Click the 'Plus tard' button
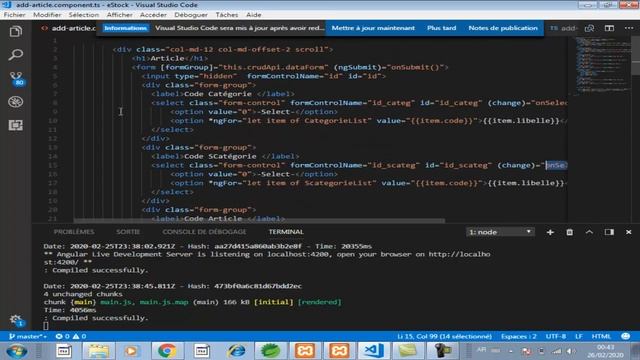This screenshot has width=640, height=360. tap(441, 28)
